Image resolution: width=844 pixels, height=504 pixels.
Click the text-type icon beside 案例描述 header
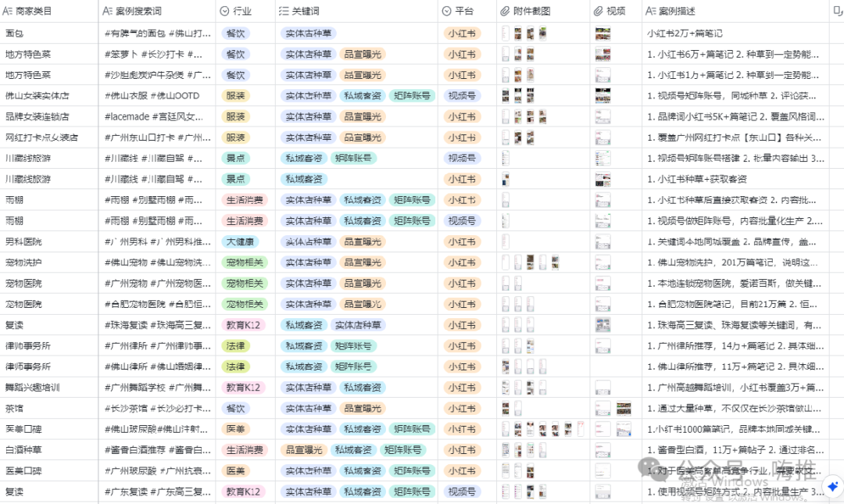pyautogui.click(x=650, y=11)
